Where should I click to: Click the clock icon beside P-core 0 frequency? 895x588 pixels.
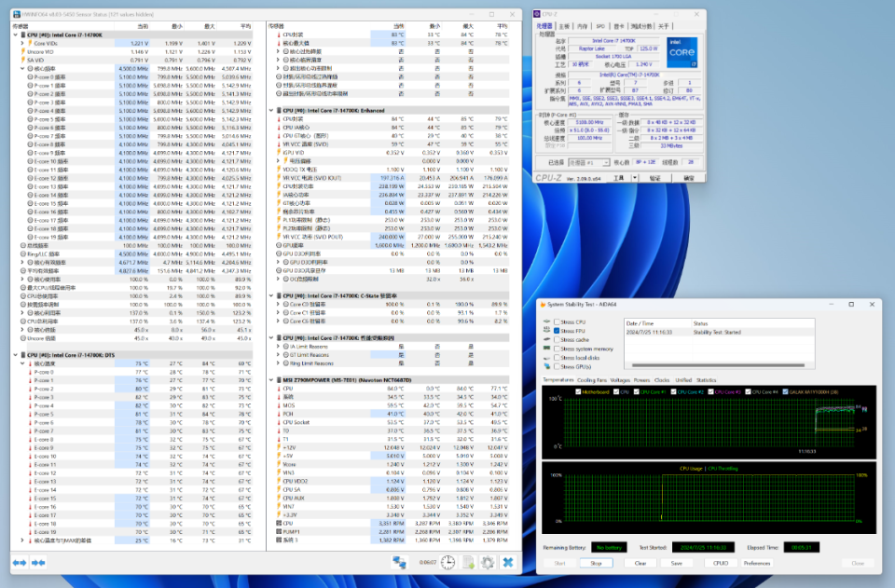coord(30,77)
